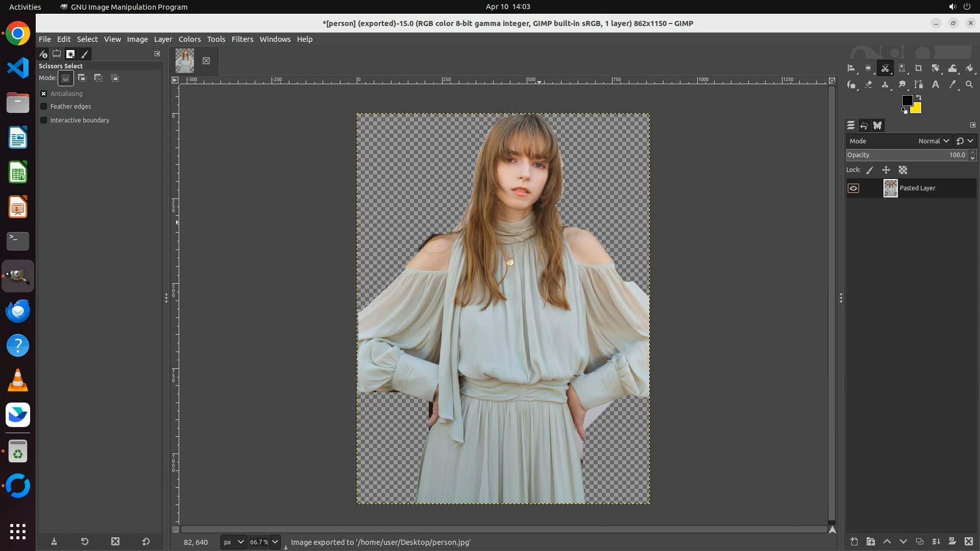Open the zoom percentage dropdown
The width and height of the screenshot is (980, 551).
pyautogui.click(x=275, y=542)
